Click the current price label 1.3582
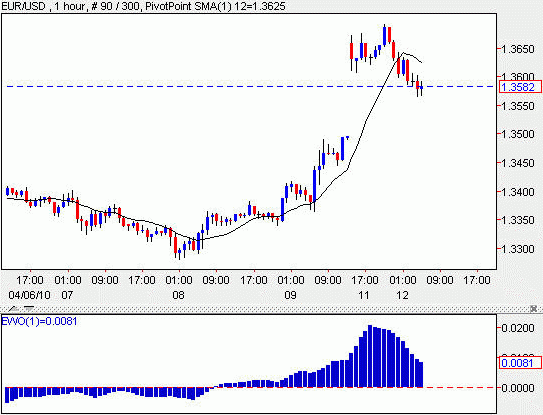543x415 pixels. pos(520,87)
